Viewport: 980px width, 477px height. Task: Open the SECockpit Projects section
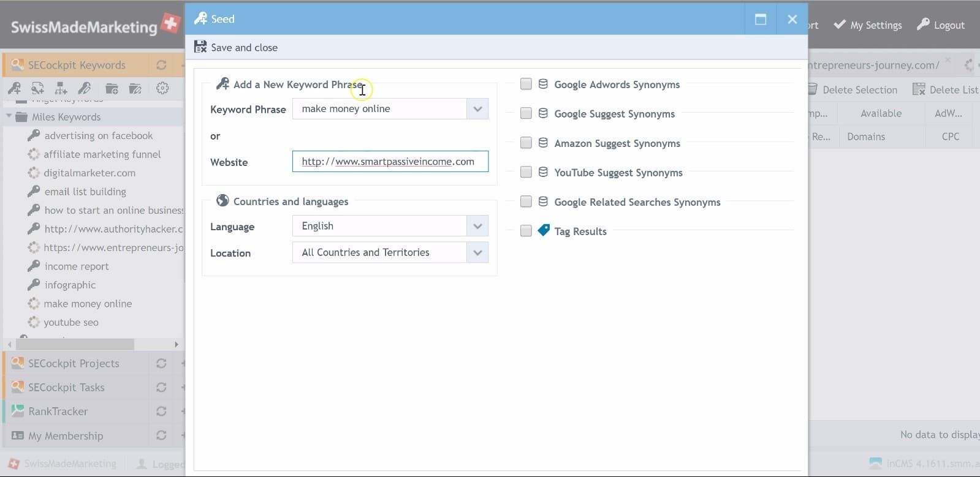click(74, 363)
